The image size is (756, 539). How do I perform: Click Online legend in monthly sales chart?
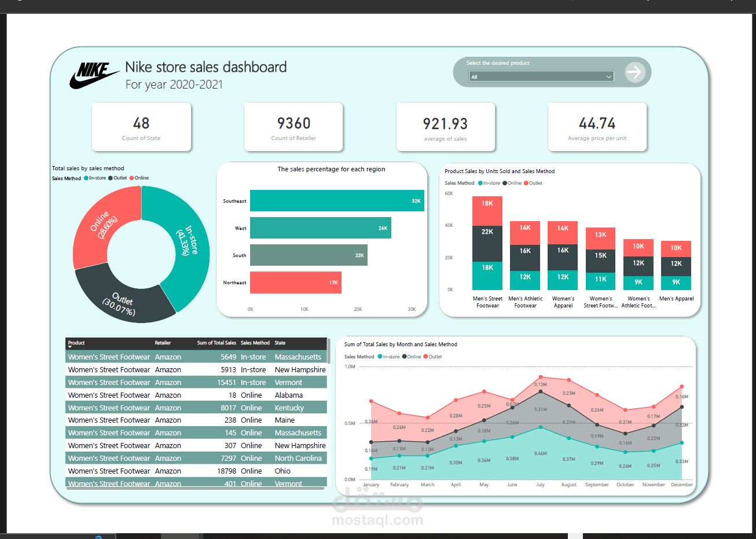[x=412, y=357]
